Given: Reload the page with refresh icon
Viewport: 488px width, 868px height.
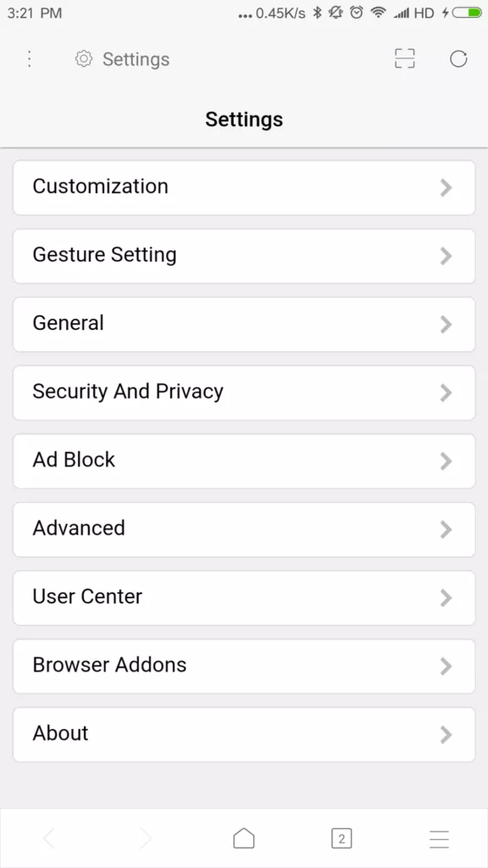Looking at the screenshot, I should pyautogui.click(x=458, y=58).
